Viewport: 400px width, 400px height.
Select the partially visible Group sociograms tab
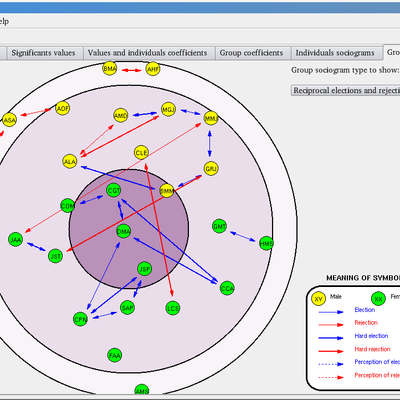coord(392,52)
